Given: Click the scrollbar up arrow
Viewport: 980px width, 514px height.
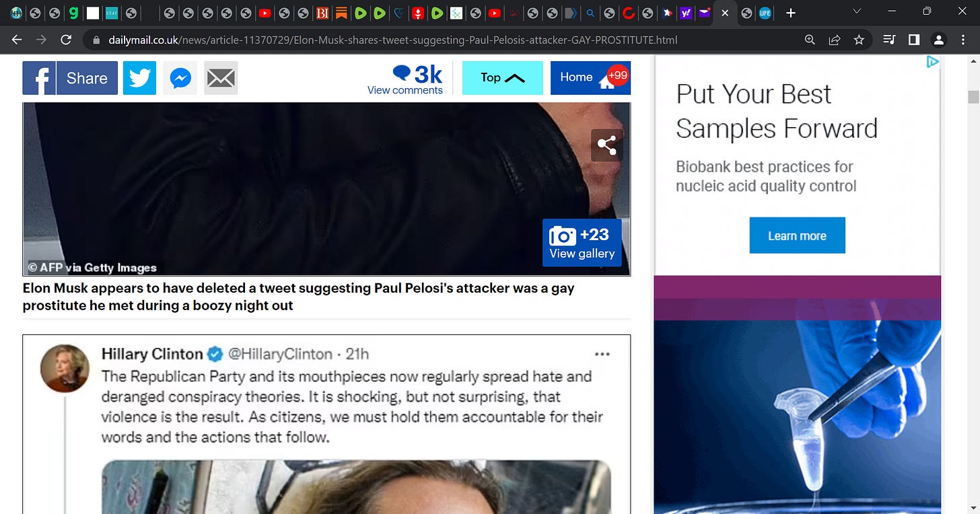Looking at the screenshot, I should tap(973, 61).
